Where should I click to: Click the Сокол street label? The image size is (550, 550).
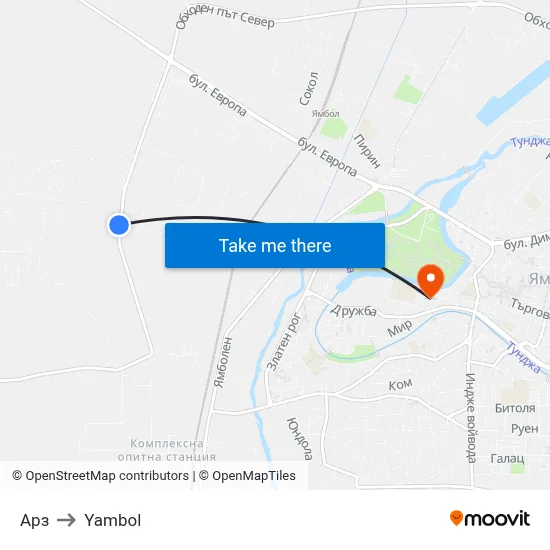pyautogui.click(x=309, y=88)
